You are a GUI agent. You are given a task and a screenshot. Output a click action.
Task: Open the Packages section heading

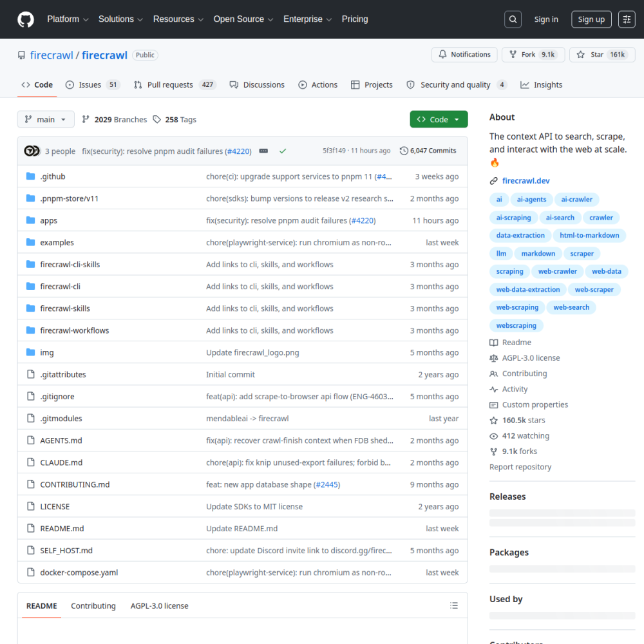(x=509, y=553)
